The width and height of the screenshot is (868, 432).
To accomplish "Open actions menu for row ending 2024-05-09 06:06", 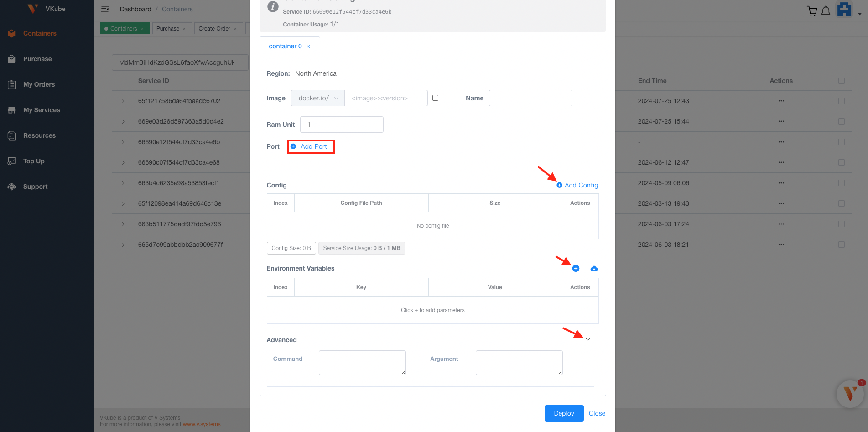I will [781, 183].
